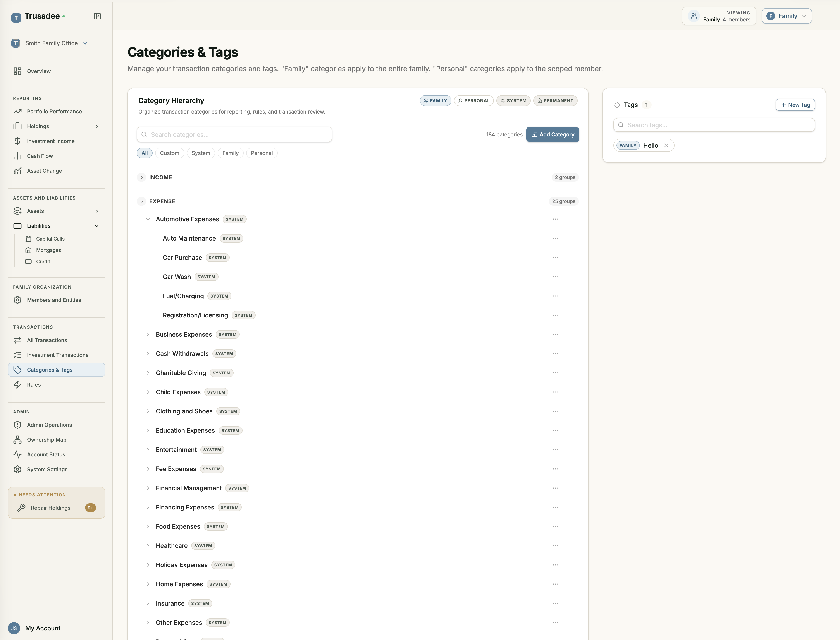
Task: Click Ownership Map network icon
Action: [17, 440]
